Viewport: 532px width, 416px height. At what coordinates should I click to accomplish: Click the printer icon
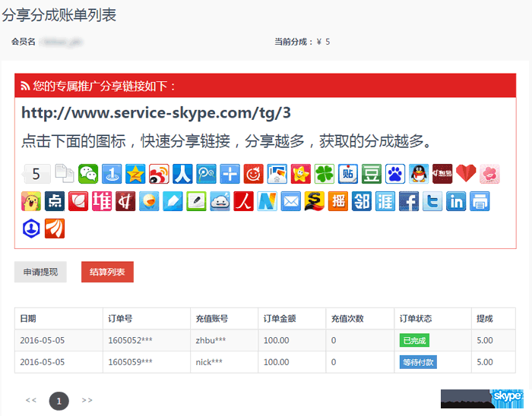coord(480,201)
